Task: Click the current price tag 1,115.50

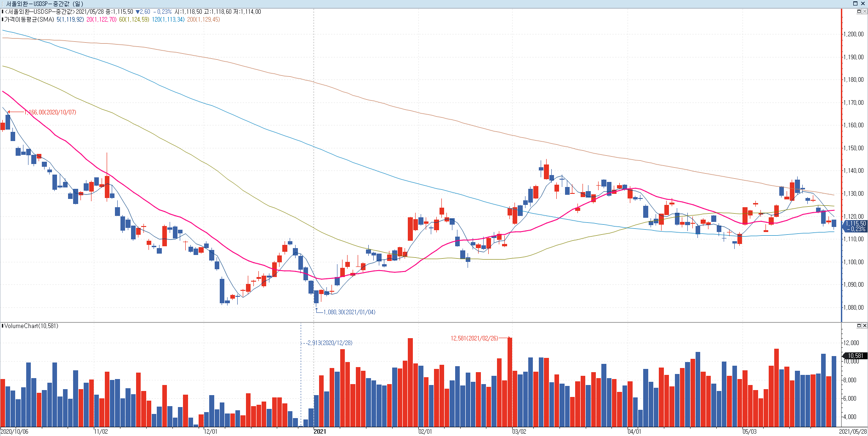Action: point(855,226)
